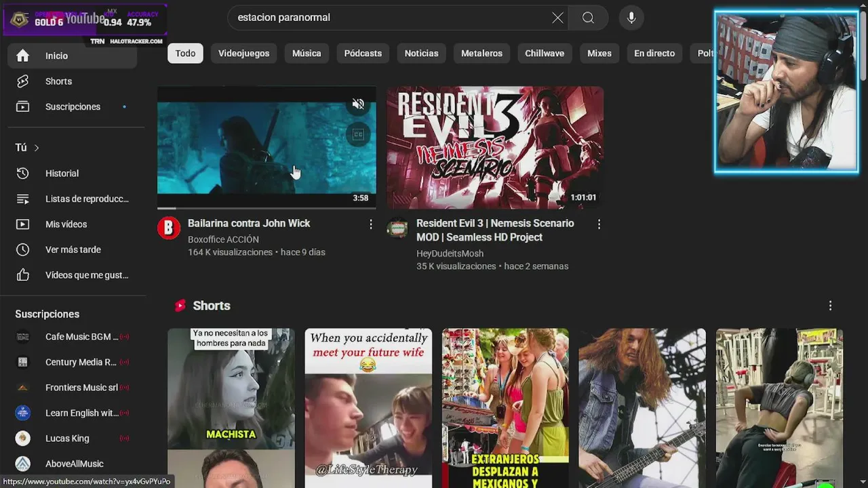The image size is (868, 488).
Task: Open the Shorts section options menu
Action: pyautogui.click(x=830, y=306)
